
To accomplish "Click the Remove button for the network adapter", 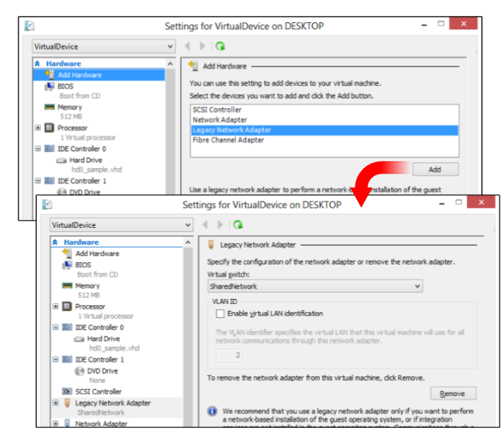I will pos(453,394).
